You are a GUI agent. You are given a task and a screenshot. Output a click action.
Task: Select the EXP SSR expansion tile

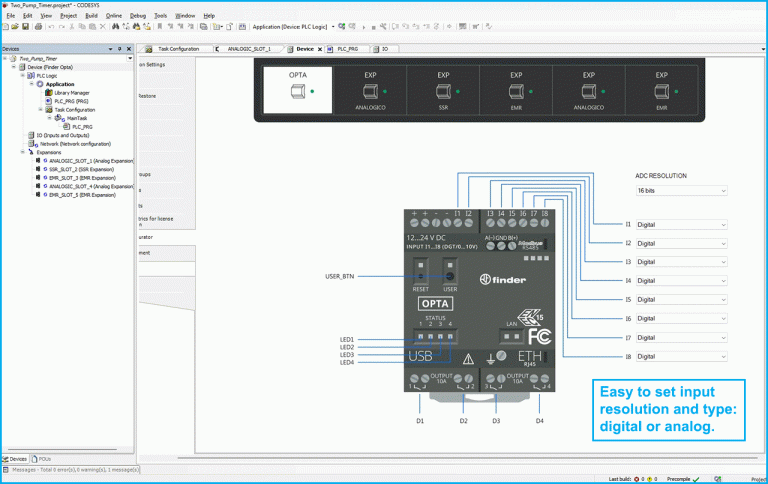click(x=443, y=90)
